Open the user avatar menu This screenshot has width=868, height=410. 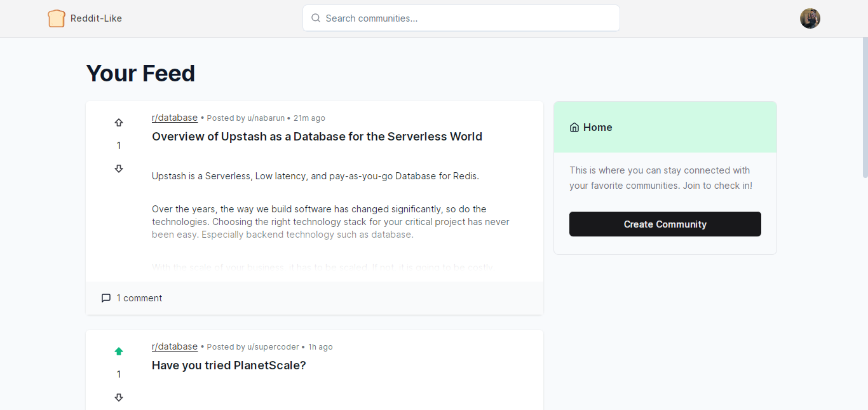[x=810, y=18]
